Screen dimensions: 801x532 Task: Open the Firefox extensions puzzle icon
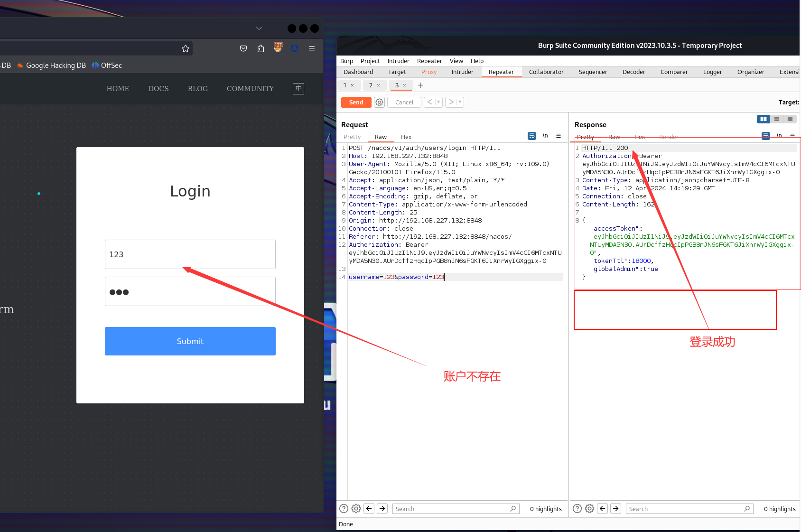tap(261, 48)
